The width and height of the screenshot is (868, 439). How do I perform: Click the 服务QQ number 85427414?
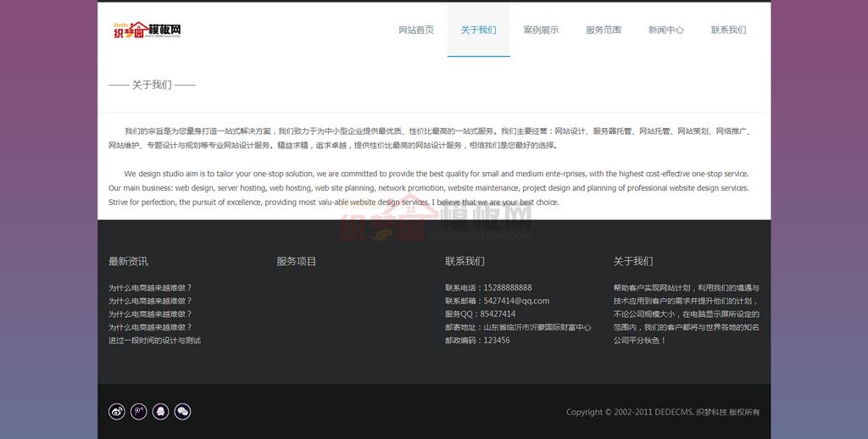[498, 314]
